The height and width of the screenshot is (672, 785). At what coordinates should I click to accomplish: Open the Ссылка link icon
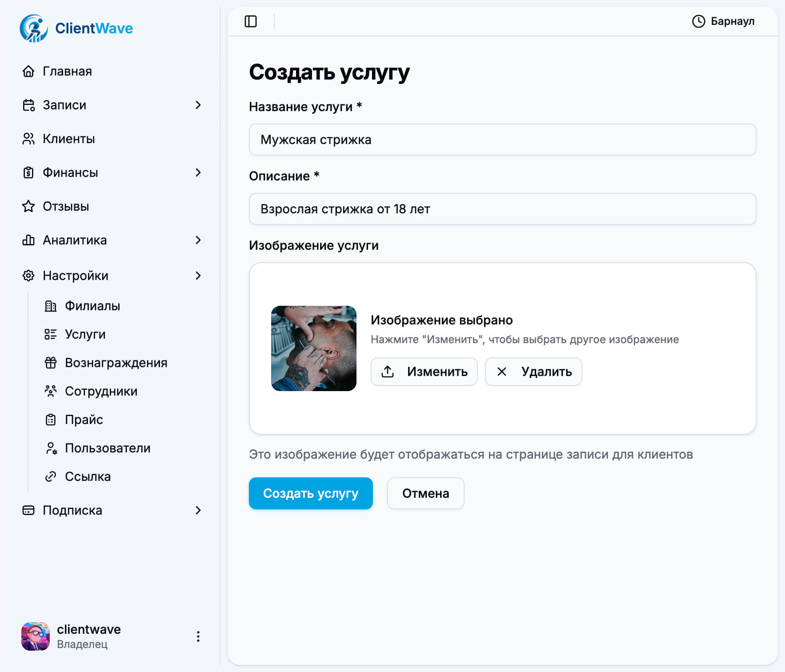(x=50, y=476)
